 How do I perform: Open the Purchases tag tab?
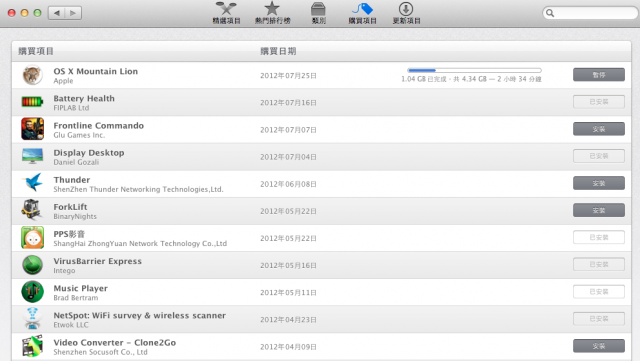tap(362, 13)
